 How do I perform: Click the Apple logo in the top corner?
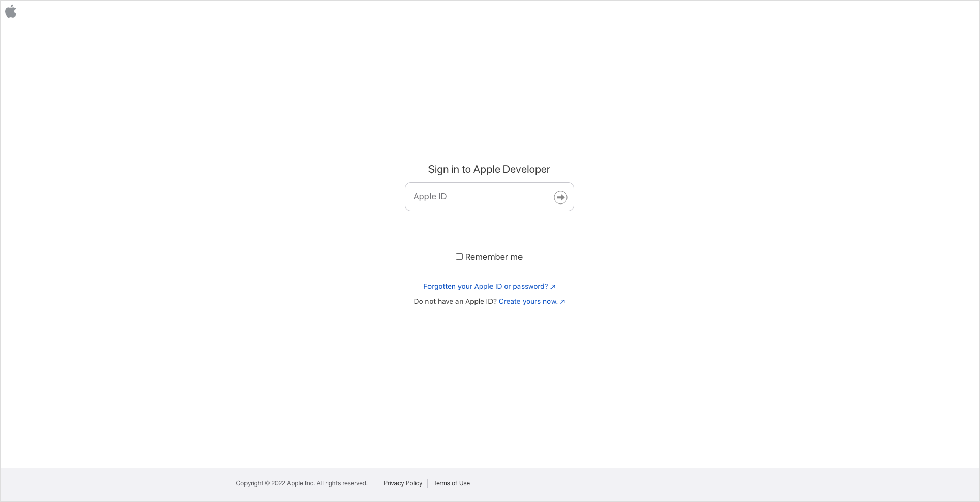click(11, 11)
